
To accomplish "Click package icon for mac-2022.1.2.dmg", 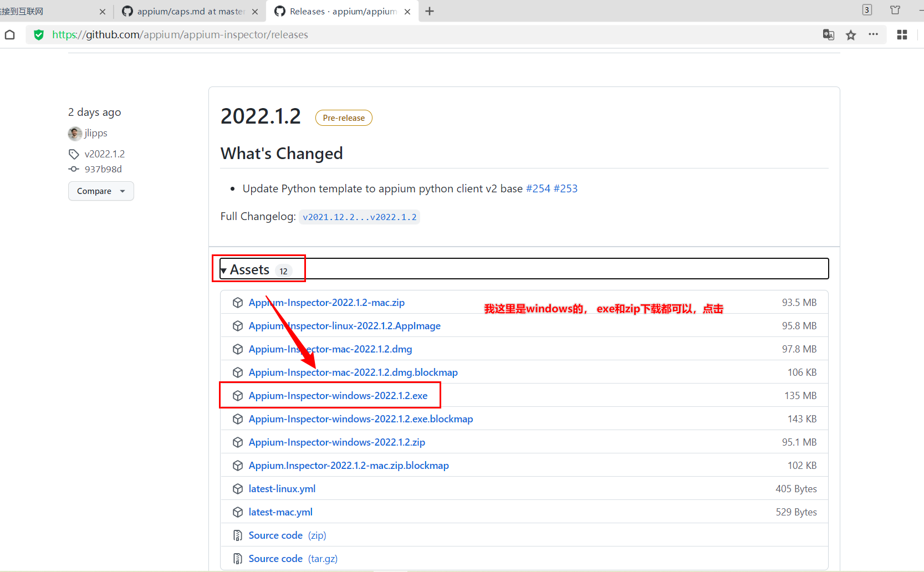I will [x=238, y=349].
